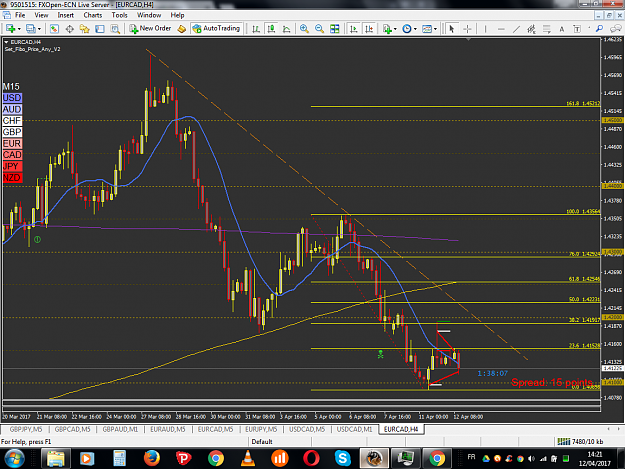Select the Cursor arrow tool
Image resolution: width=625 pixels, height=469 pixels.
coord(452,29)
